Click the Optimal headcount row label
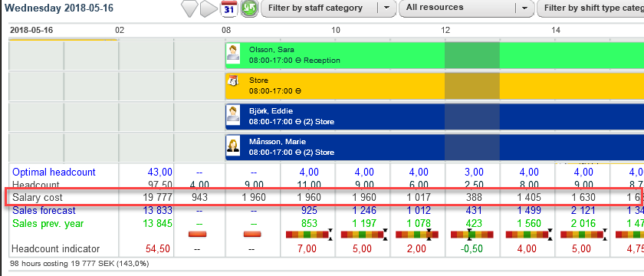 pos(54,172)
